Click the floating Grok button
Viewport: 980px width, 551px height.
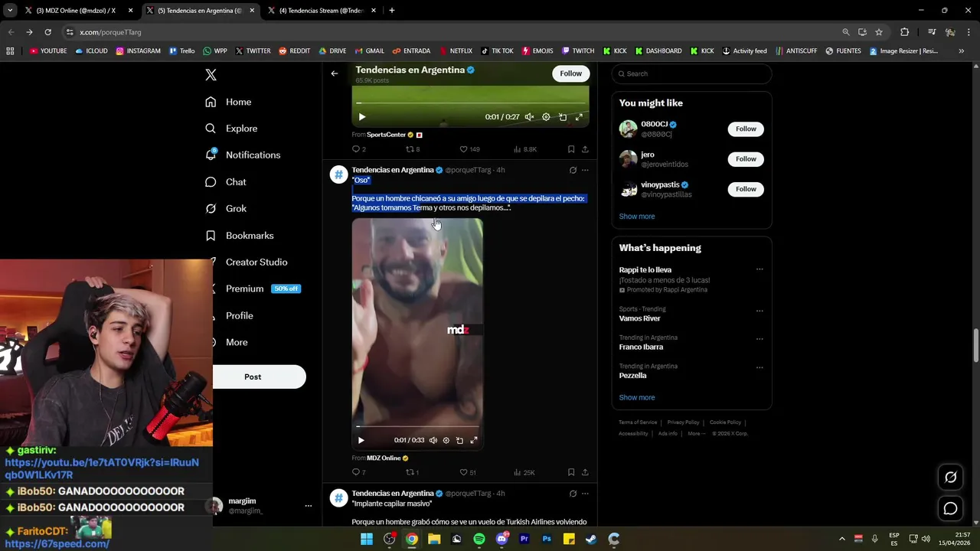click(x=950, y=477)
